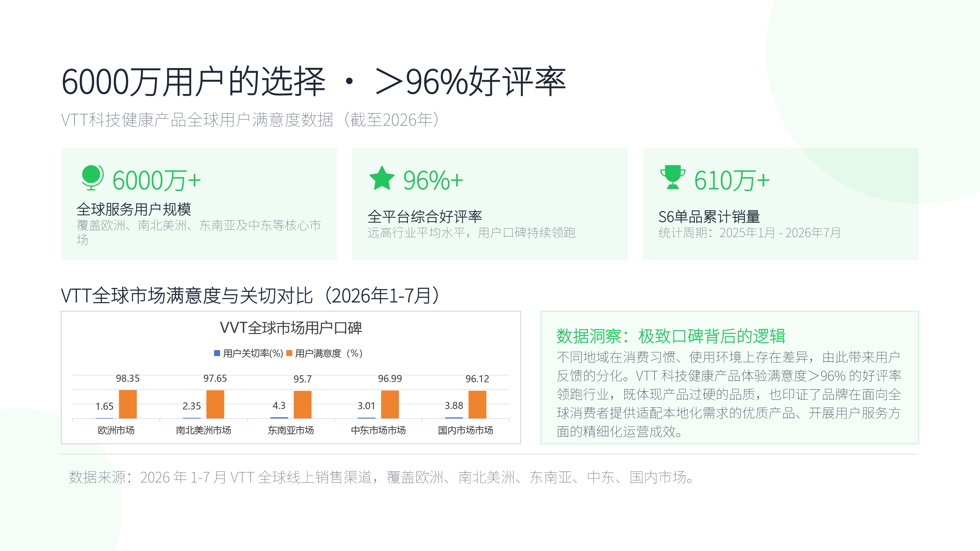
Task: Select the label 全平台综合好评率
Action: [x=425, y=217]
